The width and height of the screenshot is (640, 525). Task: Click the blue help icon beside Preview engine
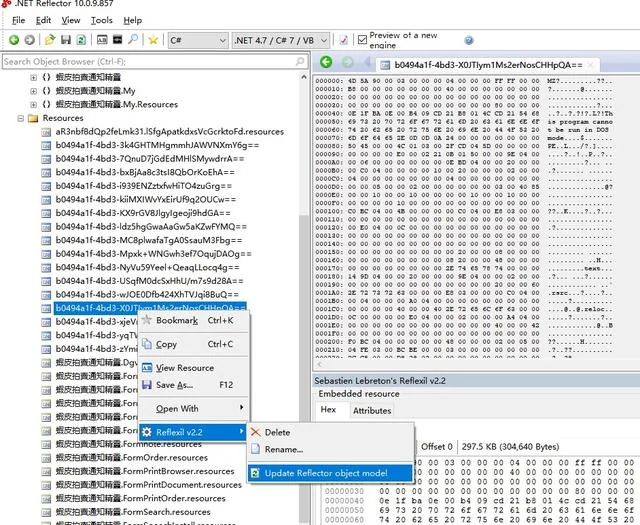tap(469, 40)
